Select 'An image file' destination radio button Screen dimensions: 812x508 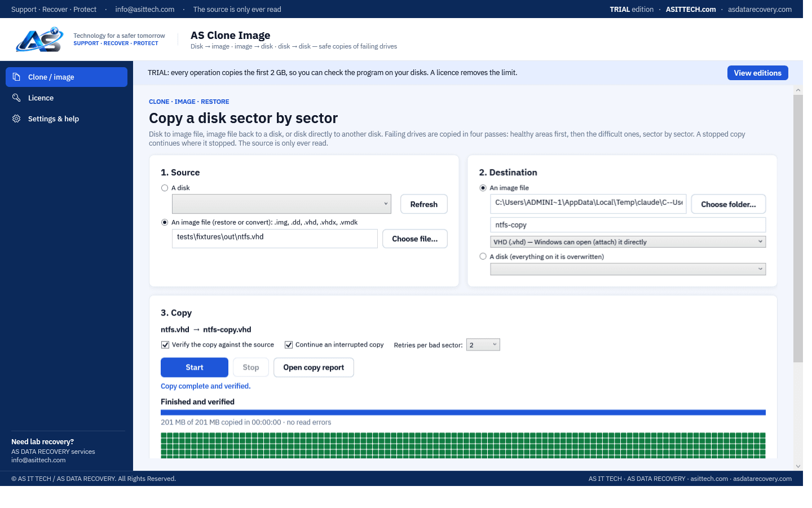483,188
